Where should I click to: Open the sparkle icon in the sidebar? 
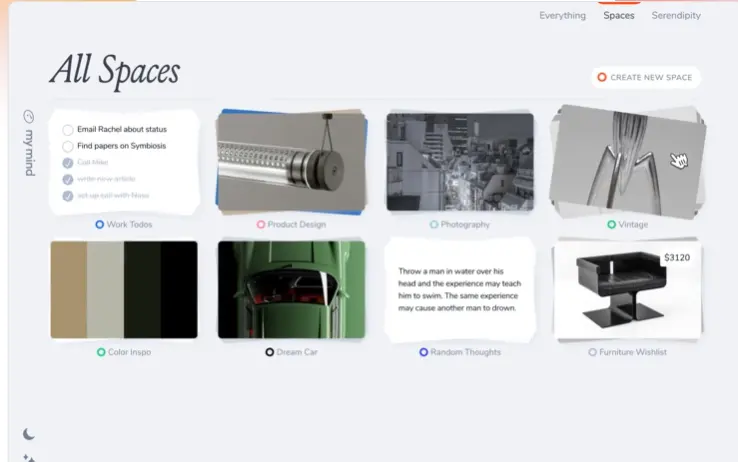tap(29, 458)
